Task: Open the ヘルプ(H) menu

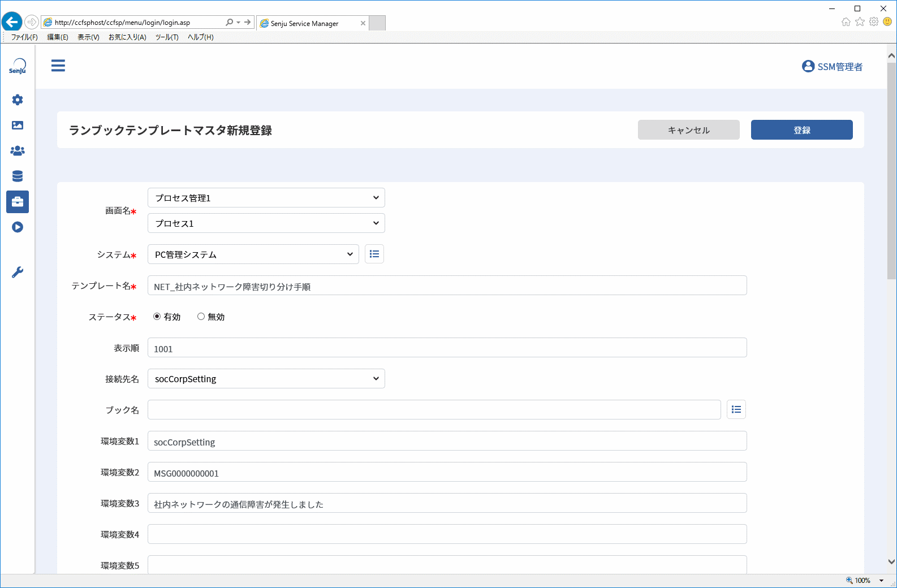Action: [201, 37]
